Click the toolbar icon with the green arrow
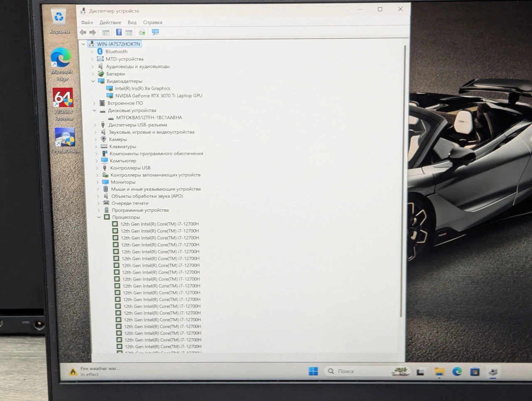 tap(142, 32)
